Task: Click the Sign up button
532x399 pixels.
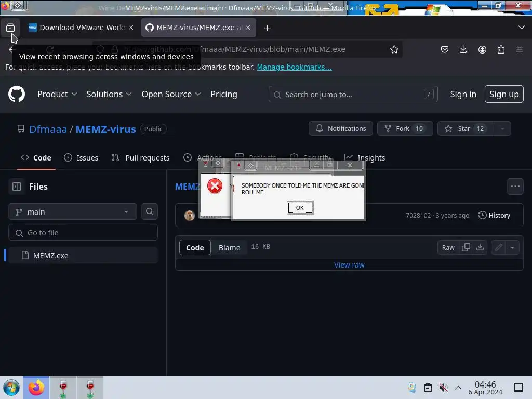Action: pyautogui.click(x=504, y=94)
